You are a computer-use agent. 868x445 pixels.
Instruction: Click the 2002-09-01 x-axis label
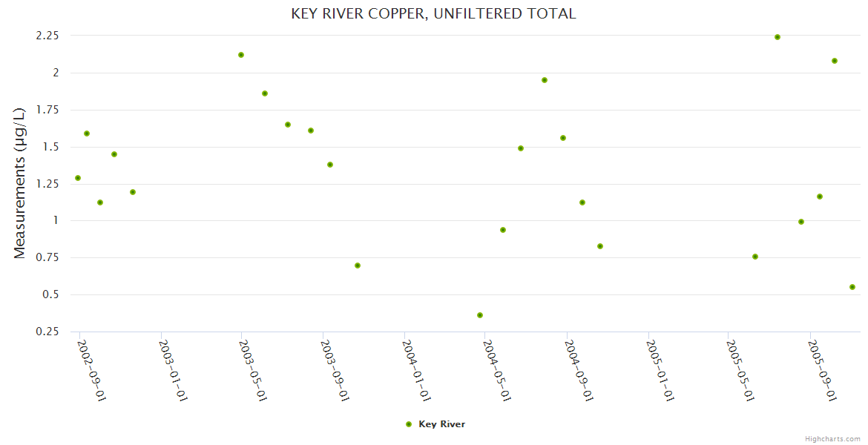pos(93,369)
